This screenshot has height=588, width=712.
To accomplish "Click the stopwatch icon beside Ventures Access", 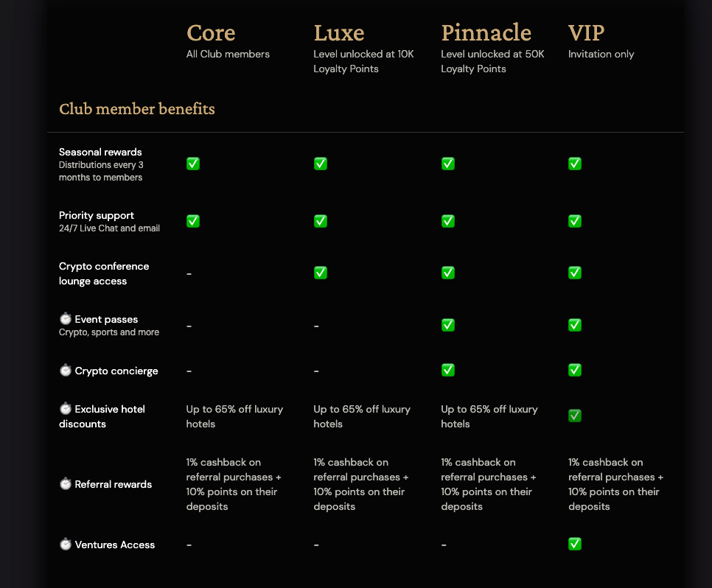I will 66,545.
